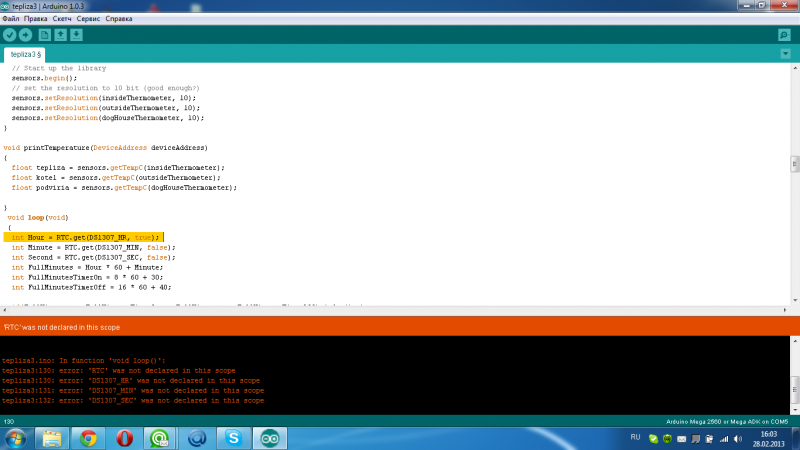
Task: Open Google Chrome from taskbar
Action: pos(88,438)
